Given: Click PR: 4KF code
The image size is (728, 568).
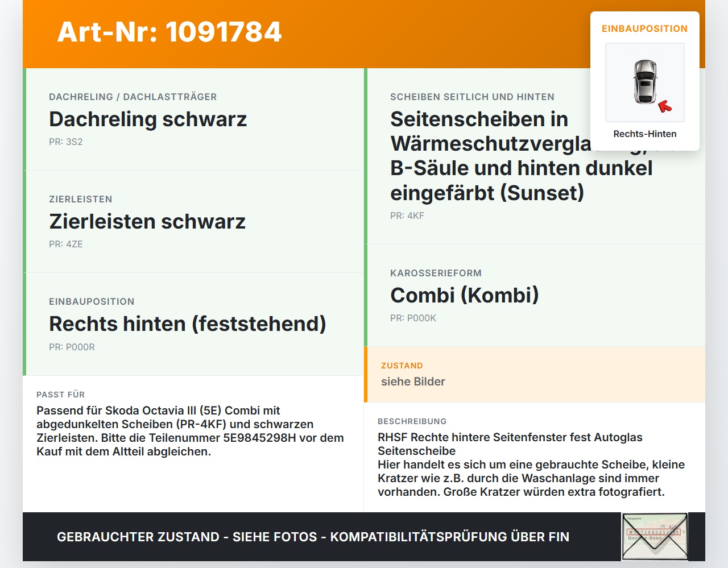Looking at the screenshot, I should (407, 216).
